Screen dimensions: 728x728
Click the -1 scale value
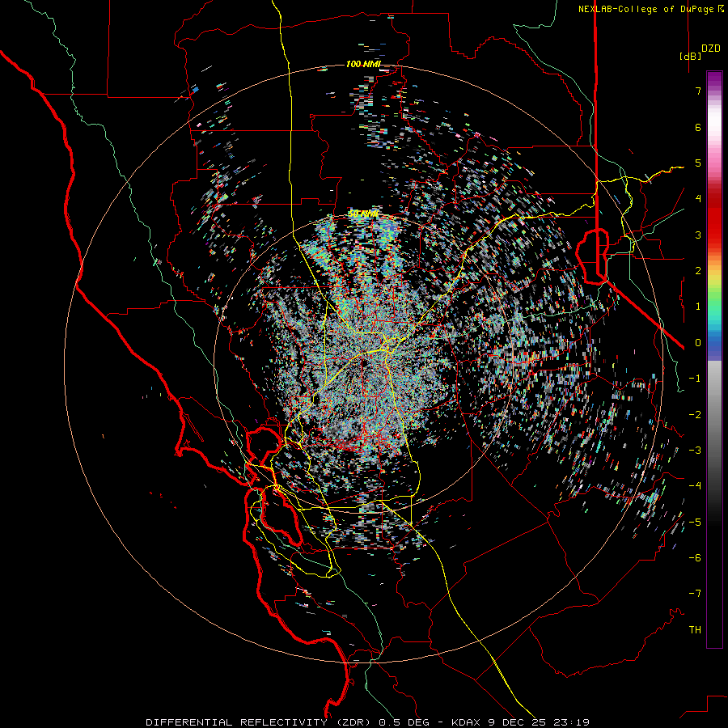click(695, 379)
